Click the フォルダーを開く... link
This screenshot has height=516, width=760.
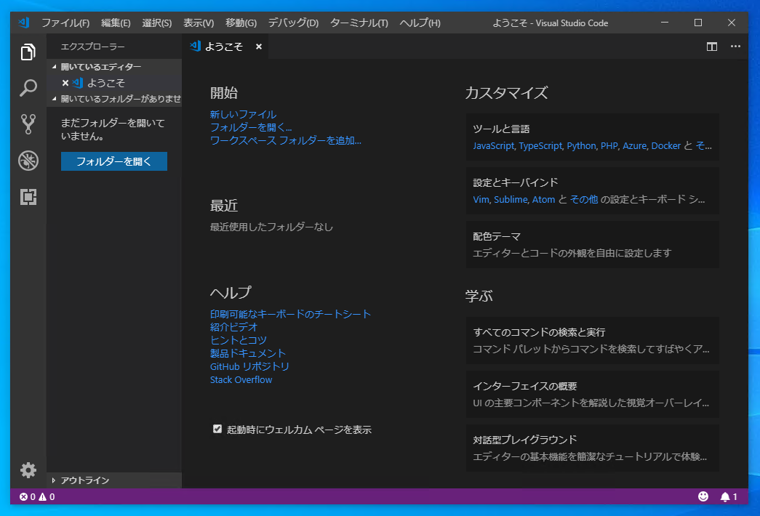pos(251,127)
